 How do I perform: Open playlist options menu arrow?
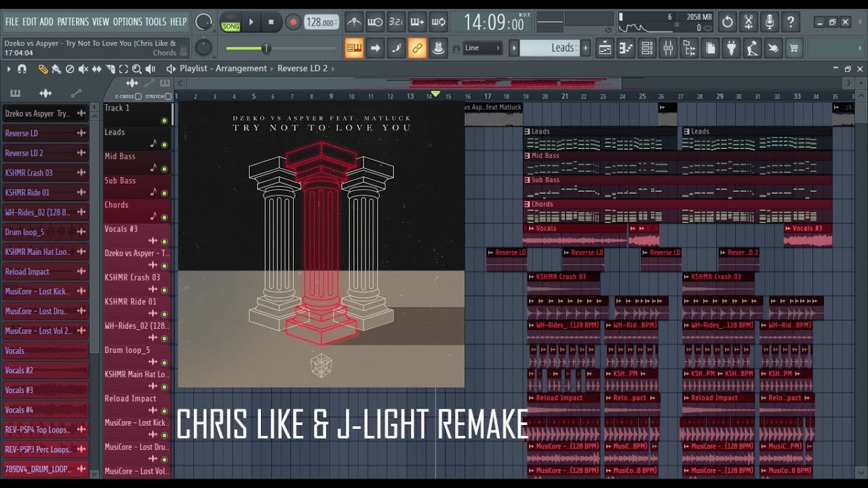point(9,69)
